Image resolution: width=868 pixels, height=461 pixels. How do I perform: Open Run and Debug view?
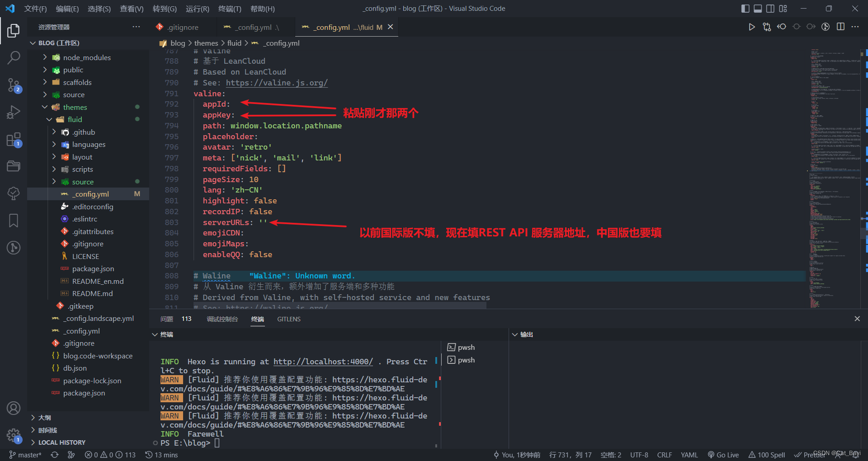[14, 112]
